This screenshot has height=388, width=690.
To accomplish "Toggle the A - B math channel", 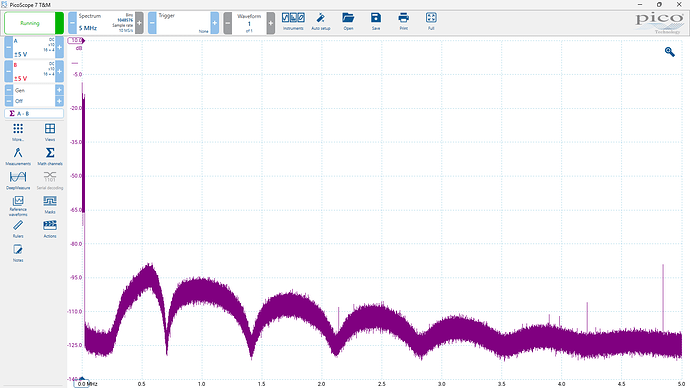I will coord(34,113).
